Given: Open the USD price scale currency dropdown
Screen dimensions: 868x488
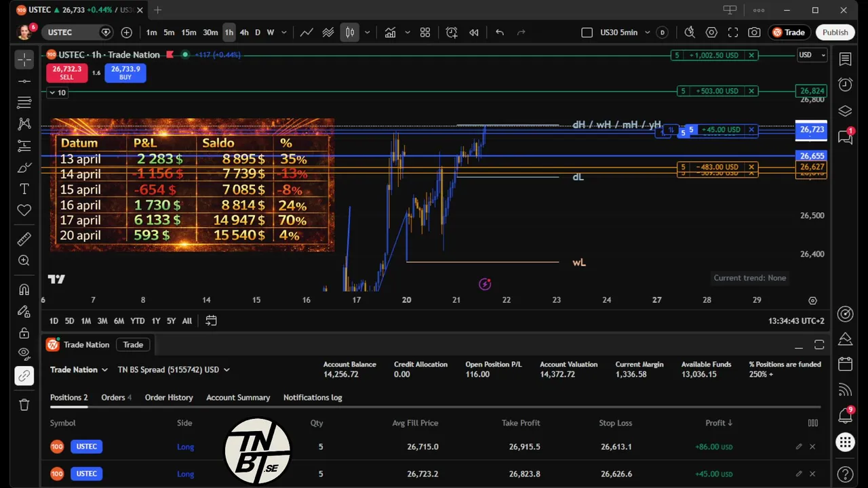Looking at the screenshot, I should click(x=812, y=55).
